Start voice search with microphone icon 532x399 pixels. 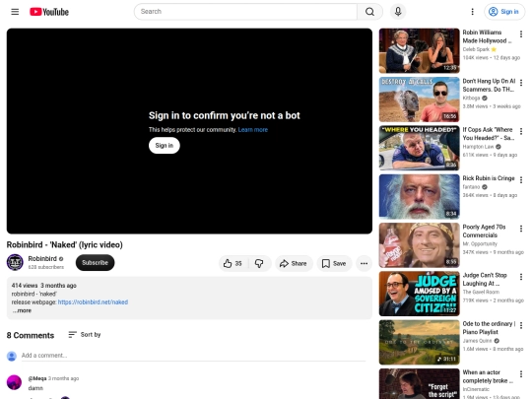[x=398, y=12]
